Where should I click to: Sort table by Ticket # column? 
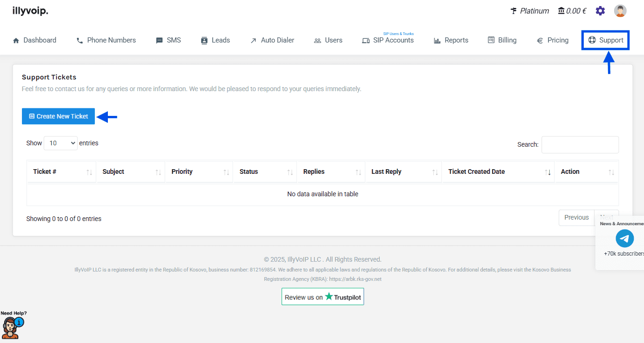point(61,172)
